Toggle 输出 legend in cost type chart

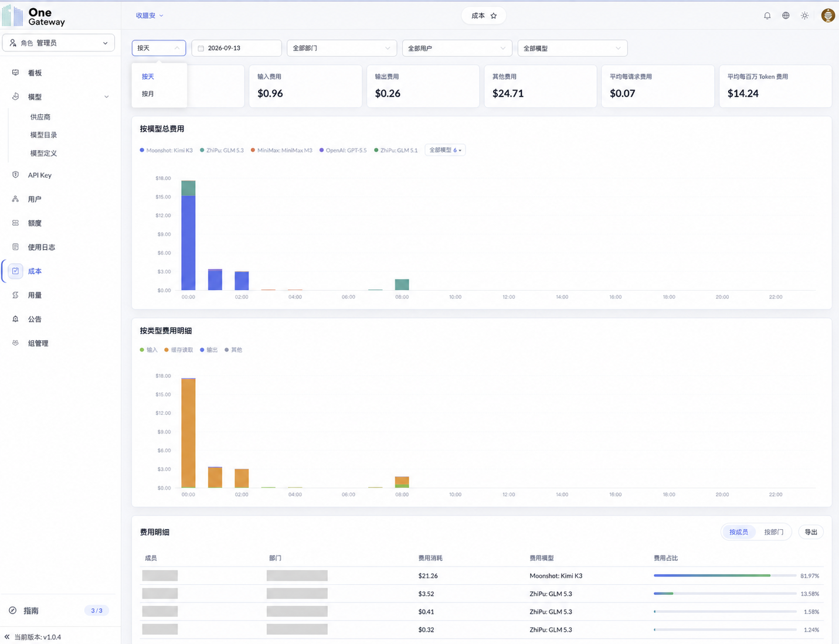click(x=209, y=350)
